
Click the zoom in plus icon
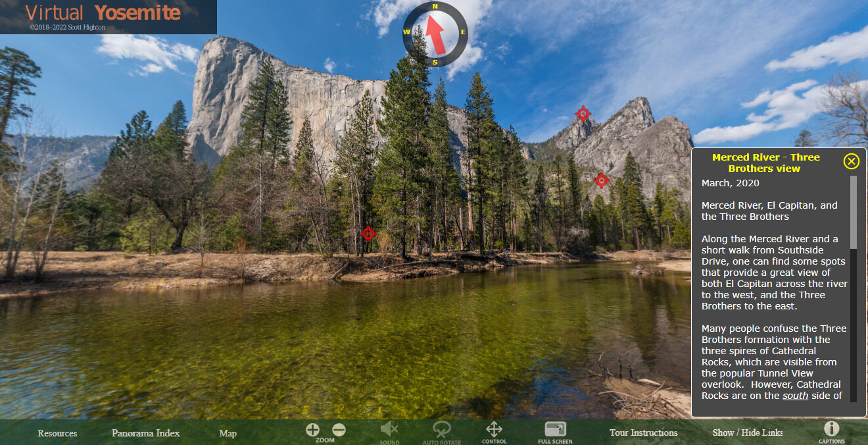[312, 430]
